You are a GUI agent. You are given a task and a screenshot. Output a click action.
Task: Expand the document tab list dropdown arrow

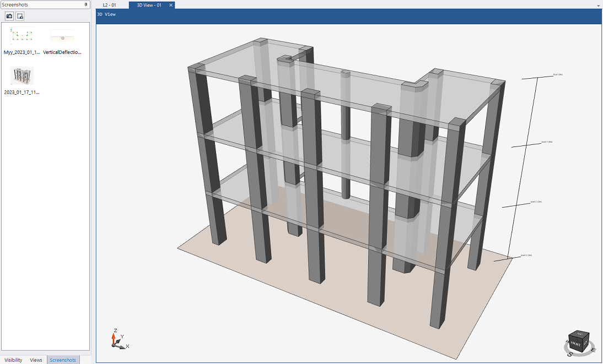pyautogui.click(x=599, y=6)
